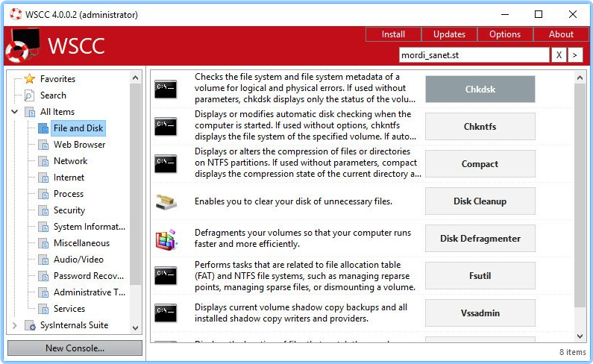
Task: Open Disk Defragmenter
Action: click(480, 239)
